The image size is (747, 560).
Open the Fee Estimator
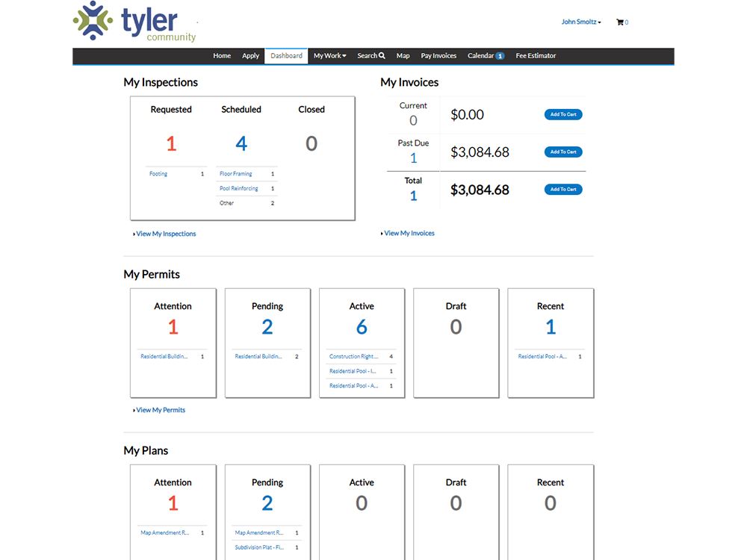tap(536, 55)
